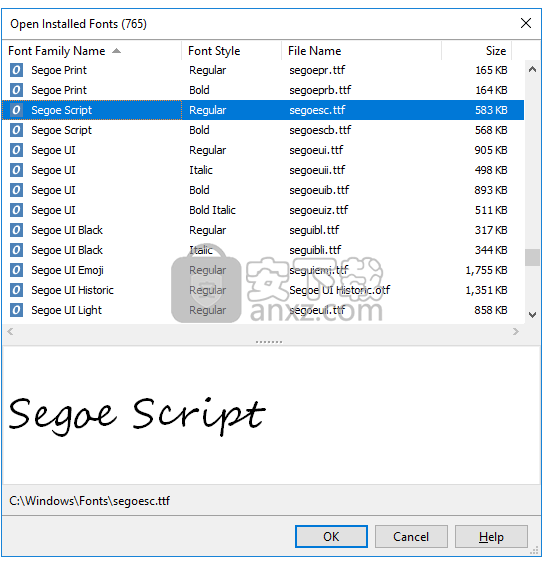
Task: Select the Segoe Print name in the segoeprb.ttf row
Action: [x=59, y=90]
